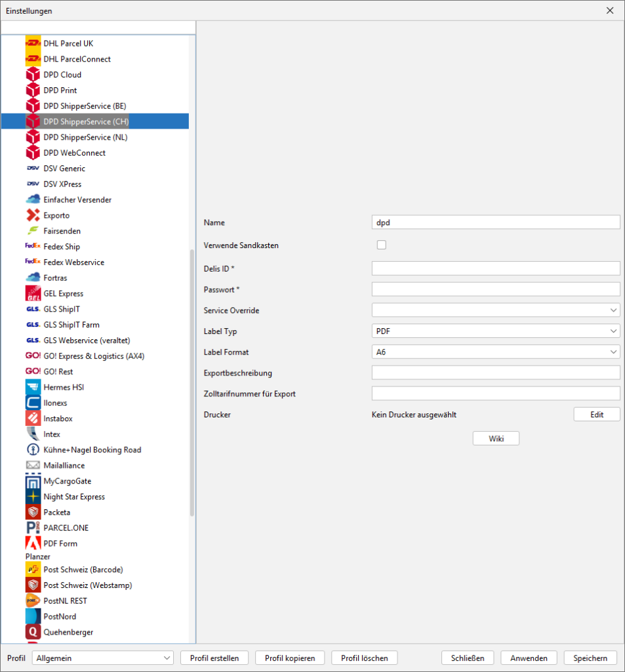Choose Post Schweiz (Webstamp) from the list
The height and width of the screenshot is (672, 625).
pos(88,585)
